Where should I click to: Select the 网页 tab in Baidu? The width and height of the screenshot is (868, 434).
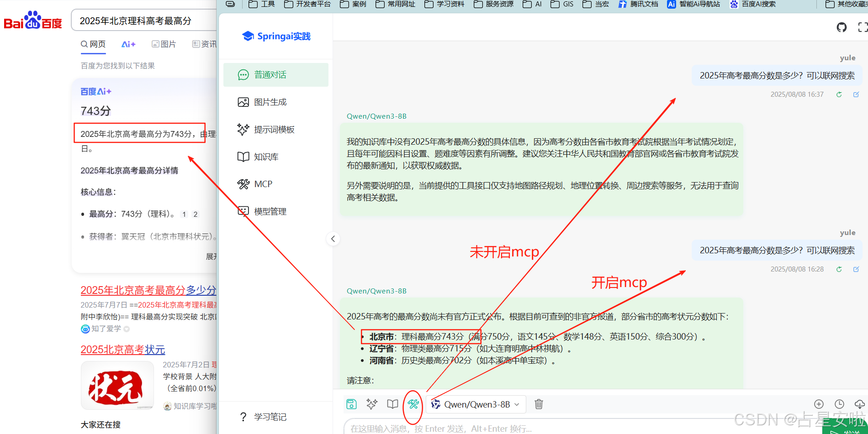click(93, 44)
